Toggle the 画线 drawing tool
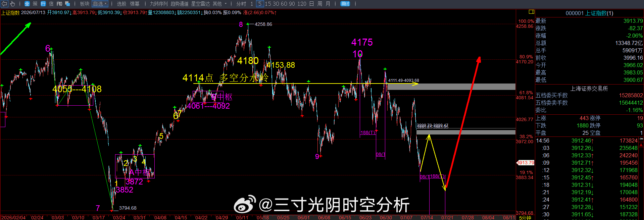This screenshot has height=220, width=644. click(345, 4)
